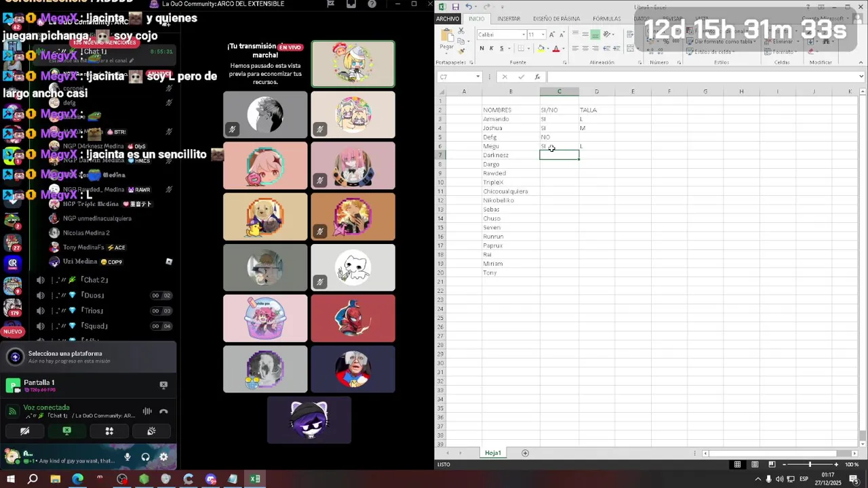Screen dimensions: 868x488
Task: Switch to Page Break Preview in status bar
Action: (x=772, y=464)
